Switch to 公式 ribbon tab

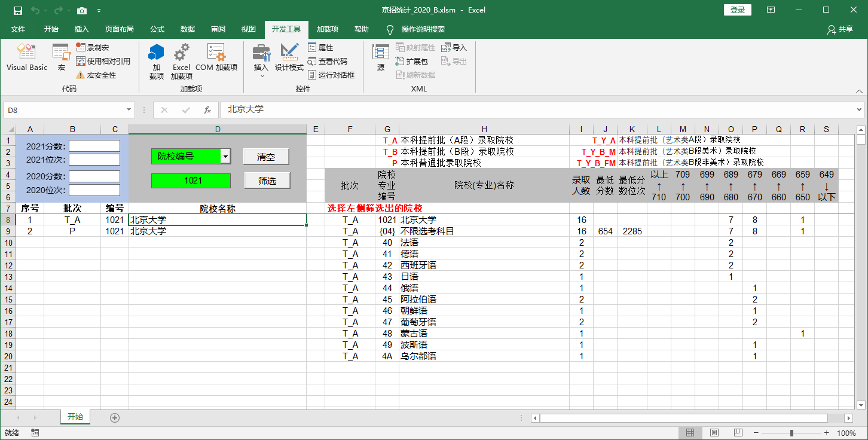(x=157, y=29)
